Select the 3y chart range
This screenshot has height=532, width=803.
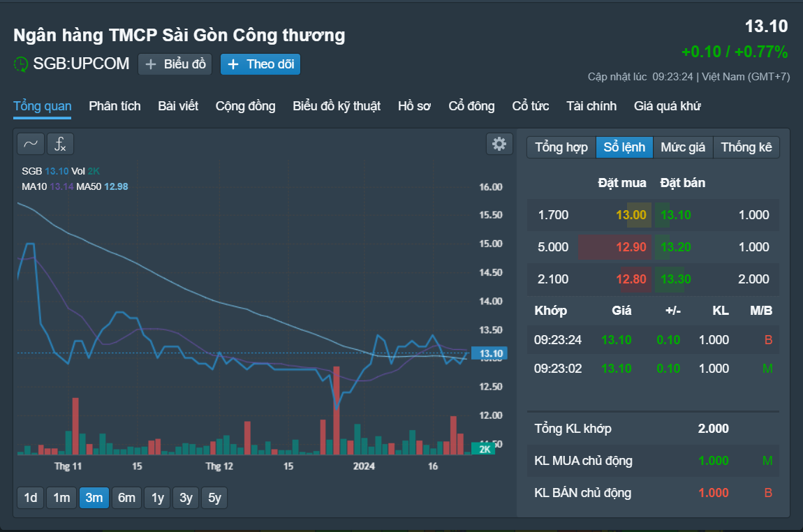pos(186,498)
